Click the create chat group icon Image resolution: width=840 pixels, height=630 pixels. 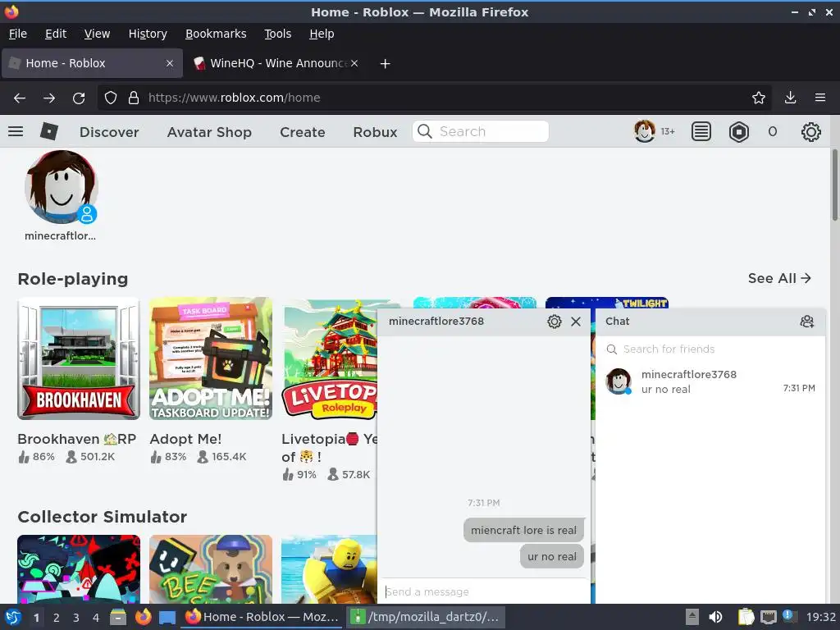[807, 322]
